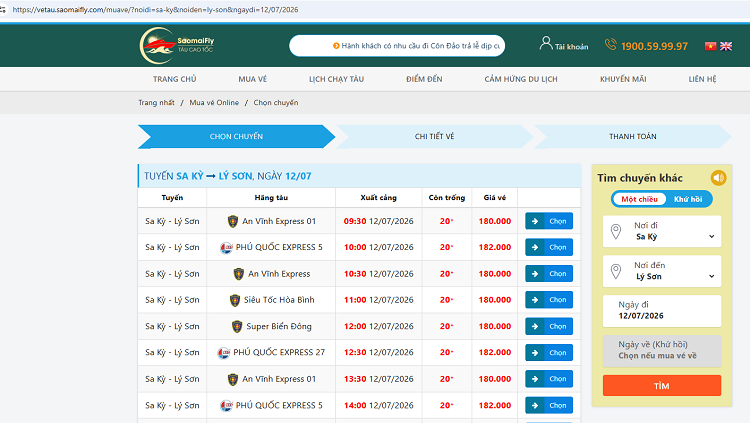Select the Một chiều trip option

tap(639, 199)
